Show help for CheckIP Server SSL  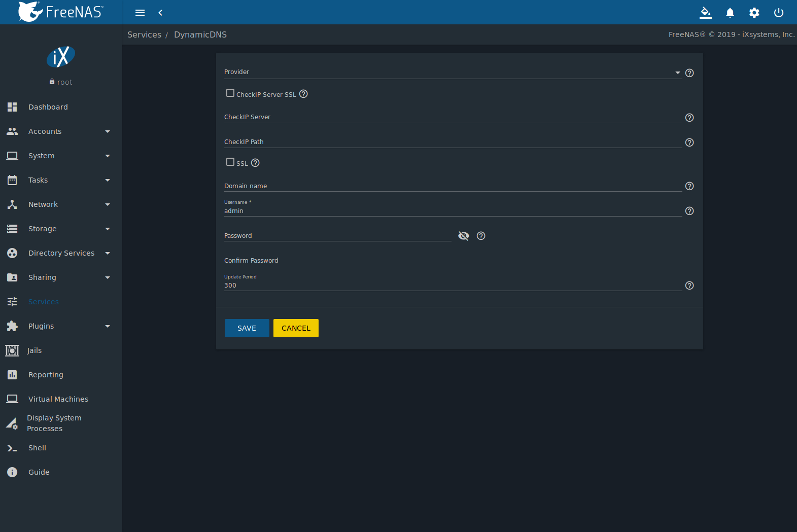(303, 94)
